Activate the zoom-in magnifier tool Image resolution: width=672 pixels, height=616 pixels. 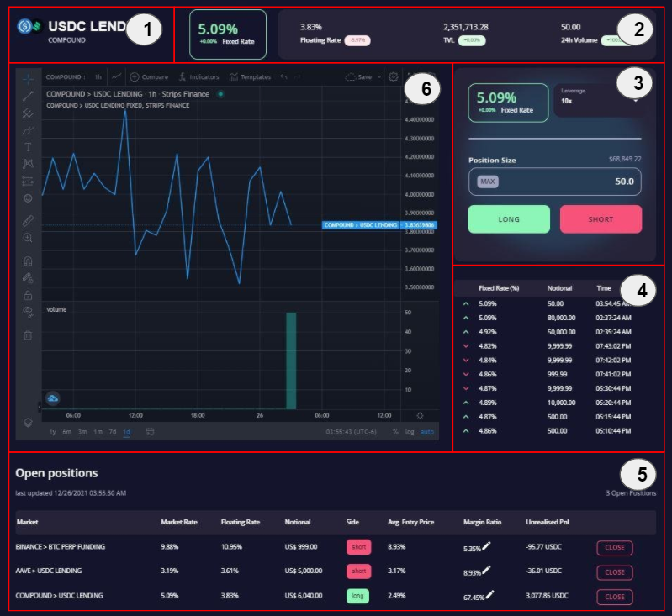point(29,238)
